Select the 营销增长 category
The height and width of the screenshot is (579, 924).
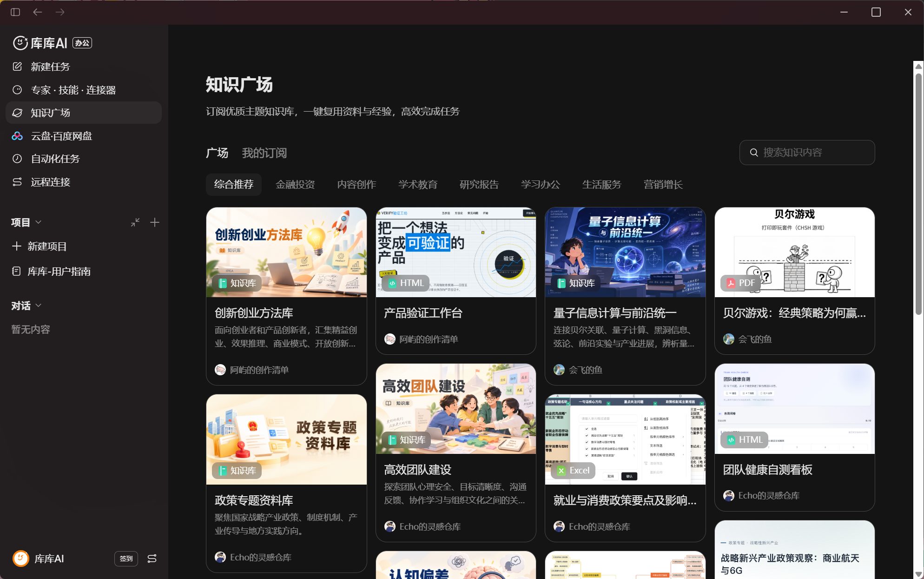click(663, 185)
